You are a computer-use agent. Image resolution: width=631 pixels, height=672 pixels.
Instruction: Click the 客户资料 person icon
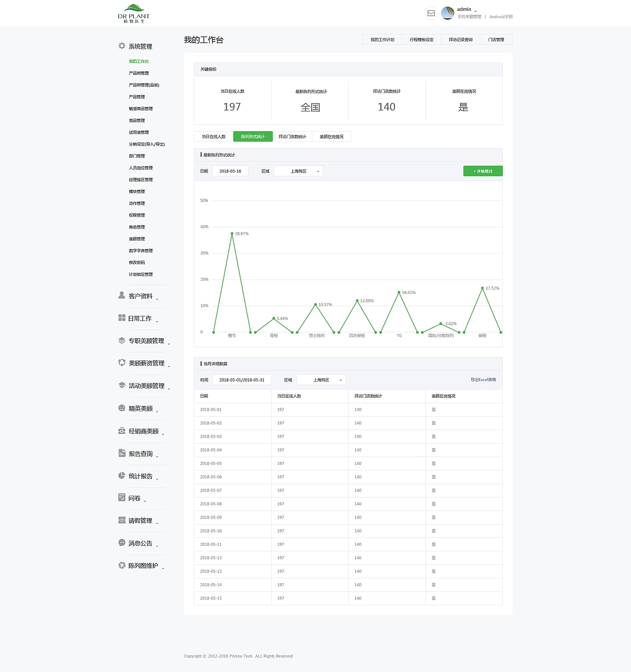click(122, 295)
